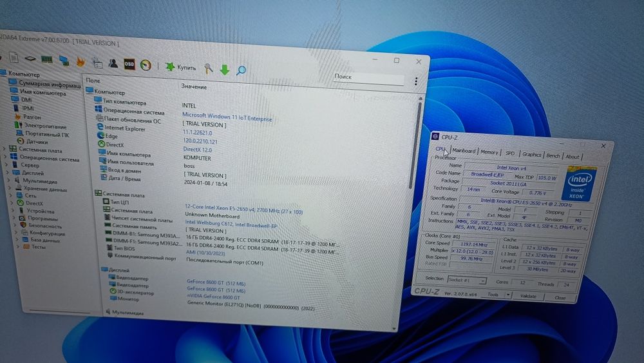Expand the Сеть tree node

[x=11, y=195]
